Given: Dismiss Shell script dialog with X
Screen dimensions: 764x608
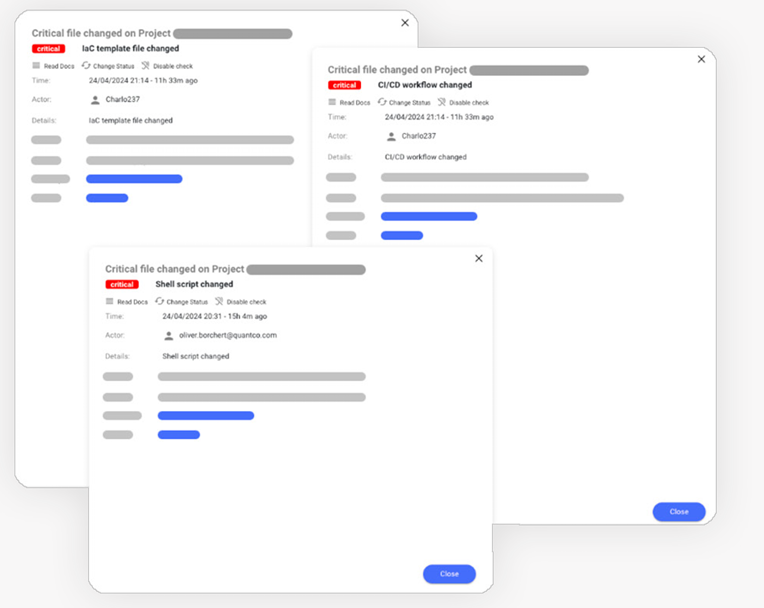Looking at the screenshot, I should [478, 258].
